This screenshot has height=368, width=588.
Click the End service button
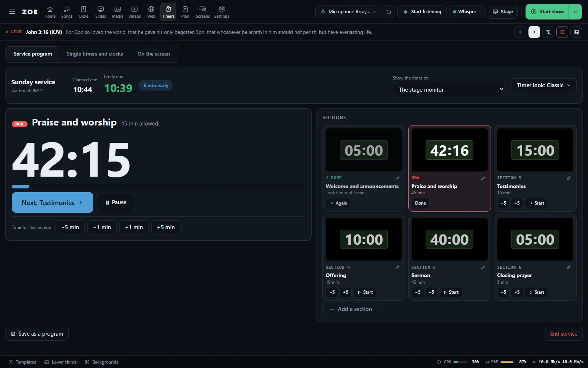point(564,334)
